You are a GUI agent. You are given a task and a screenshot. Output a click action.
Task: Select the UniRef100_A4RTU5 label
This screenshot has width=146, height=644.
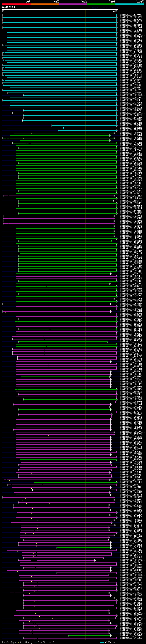click(x=131, y=377)
